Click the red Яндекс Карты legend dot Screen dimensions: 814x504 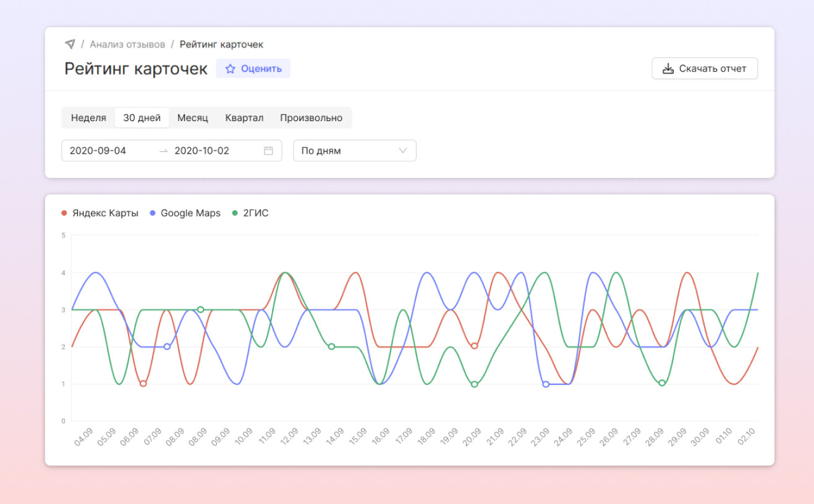(x=64, y=213)
